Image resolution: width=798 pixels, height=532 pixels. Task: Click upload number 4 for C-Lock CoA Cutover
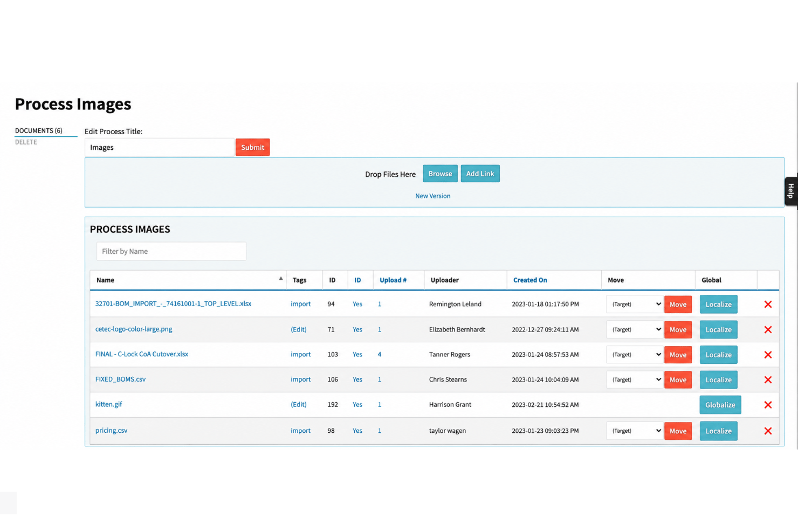pos(380,355)
